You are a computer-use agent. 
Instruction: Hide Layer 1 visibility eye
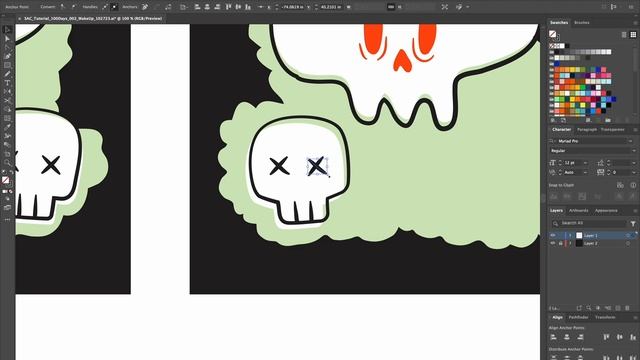click(x=553, y=236)
